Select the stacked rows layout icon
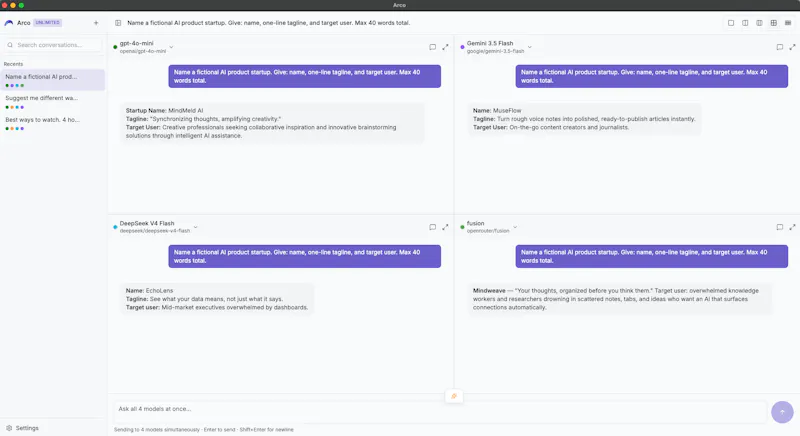This screenshot has width=800, height=436. (788, 23)
